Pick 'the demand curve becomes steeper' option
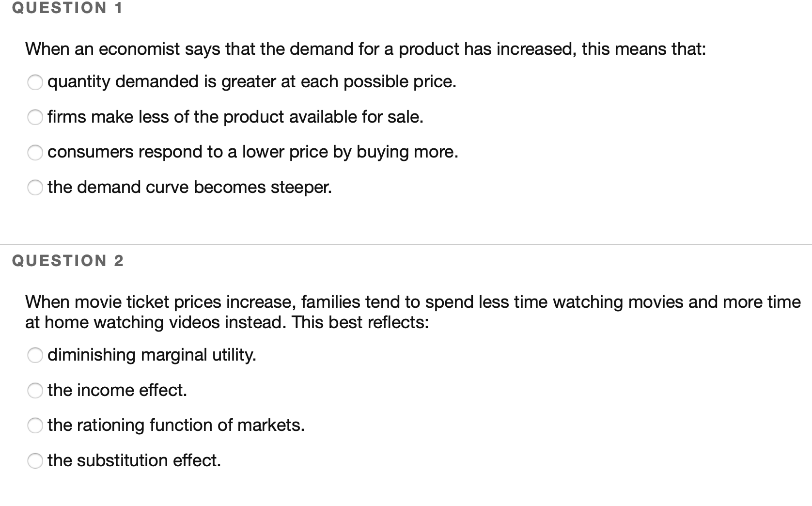The height and width of the screenshot is (506, 812). tap(35, 188)
